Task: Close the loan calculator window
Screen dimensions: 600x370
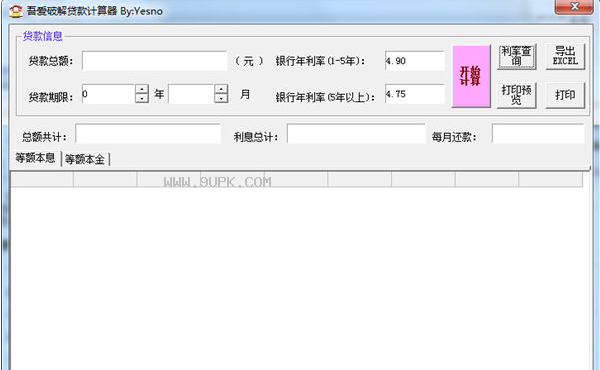Action: click(574, 7)
